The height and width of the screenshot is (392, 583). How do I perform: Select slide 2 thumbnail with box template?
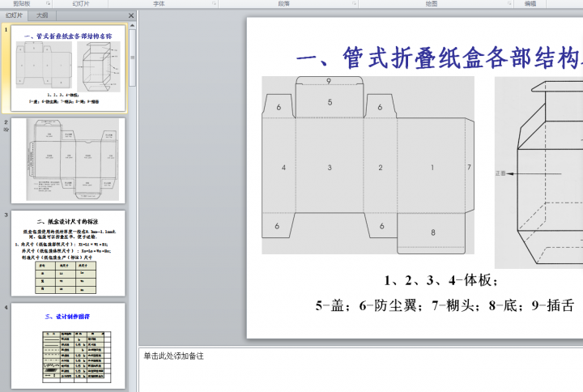tap(68, 160)
